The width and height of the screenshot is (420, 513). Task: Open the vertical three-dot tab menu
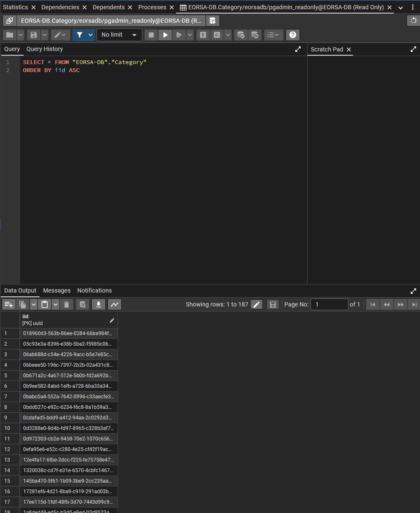[413, 8]
